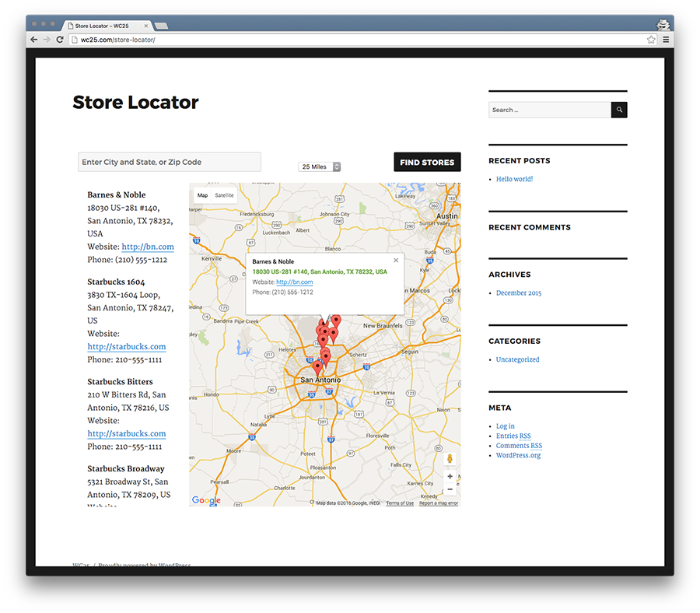This screenshot has height=613, width=700.
Task: Click the Street View pegman icon
Action: pyautogui.click(x=450, y=458)
